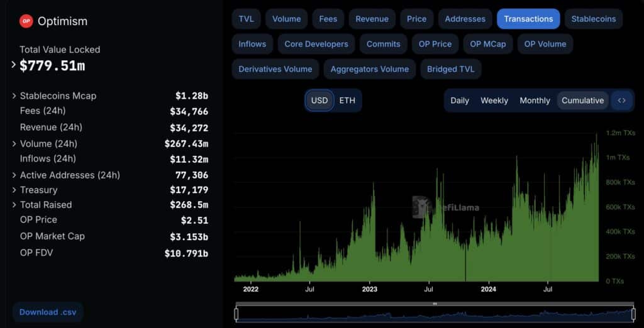Switch denomination to ETH
644x328 pixels.
point(347,101)
